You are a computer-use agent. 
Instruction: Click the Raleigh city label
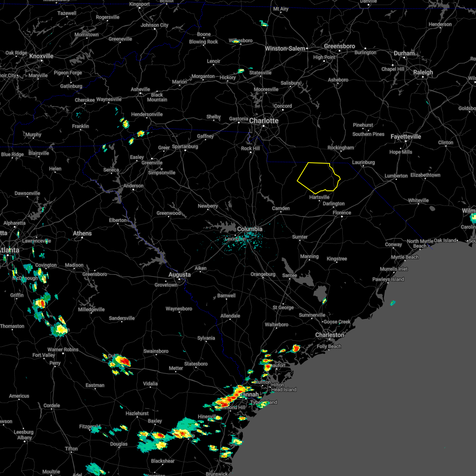coord(424,72)
